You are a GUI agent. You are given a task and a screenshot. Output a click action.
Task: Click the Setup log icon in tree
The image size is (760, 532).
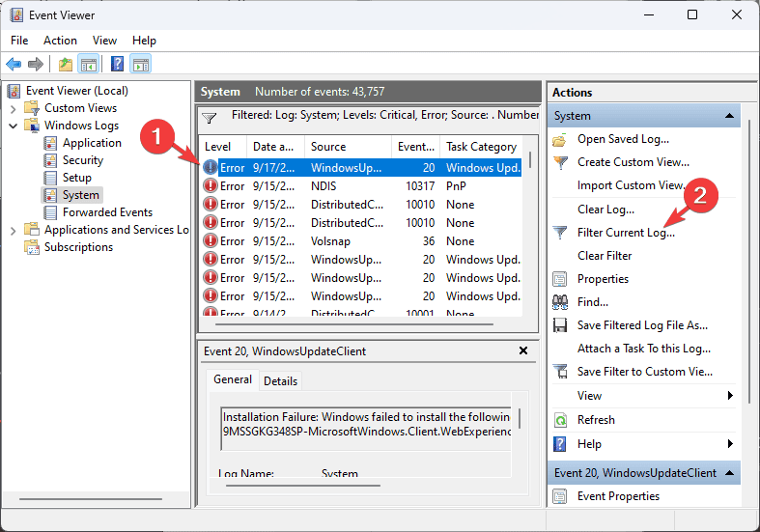click(50, 178)
